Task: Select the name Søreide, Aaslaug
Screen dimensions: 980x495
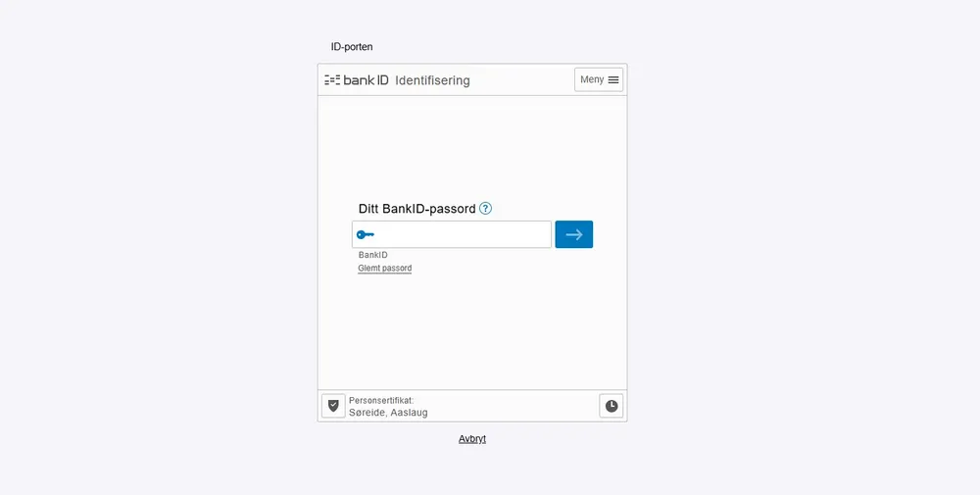Action: tap(388, 413)
